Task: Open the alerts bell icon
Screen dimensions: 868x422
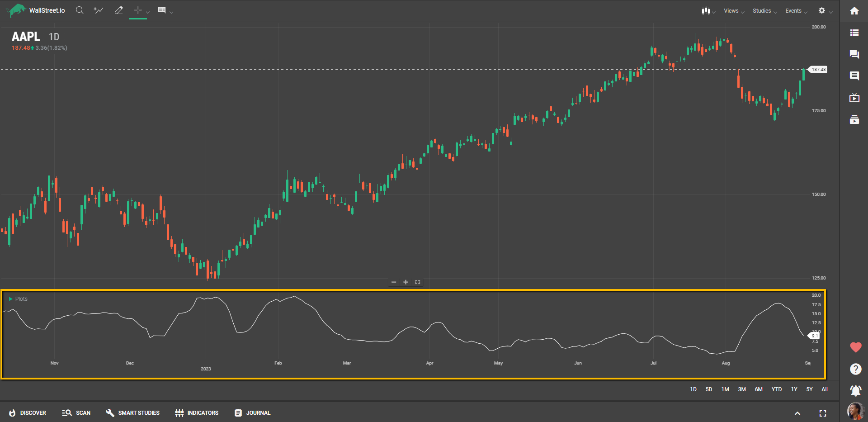Action: [x=855, y=390]
